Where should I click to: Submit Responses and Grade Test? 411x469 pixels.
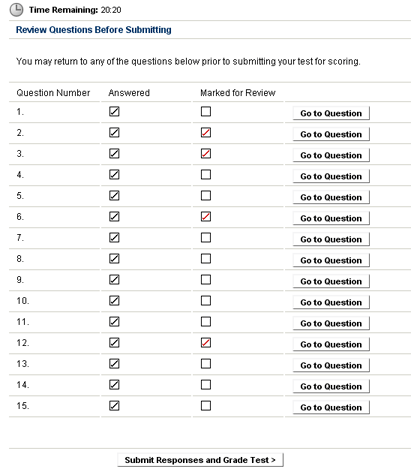click(x=200, y=460)
